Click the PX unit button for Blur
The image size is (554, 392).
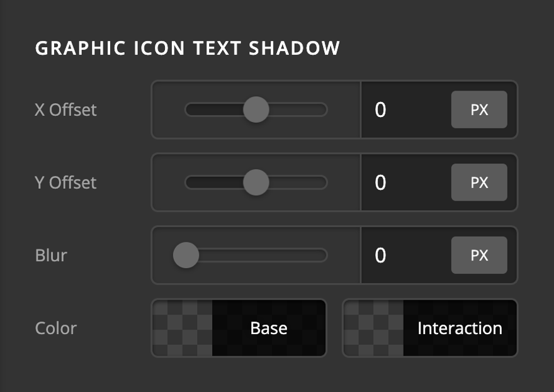479,255
